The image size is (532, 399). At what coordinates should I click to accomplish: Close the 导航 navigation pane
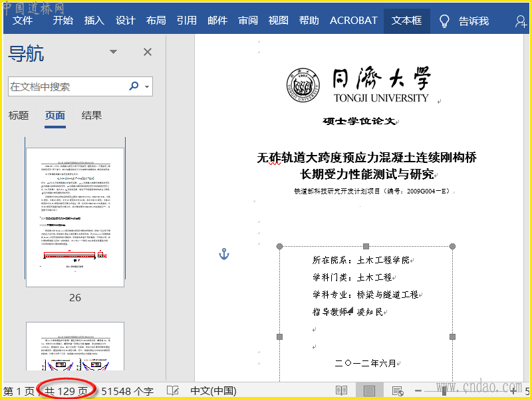148,52
